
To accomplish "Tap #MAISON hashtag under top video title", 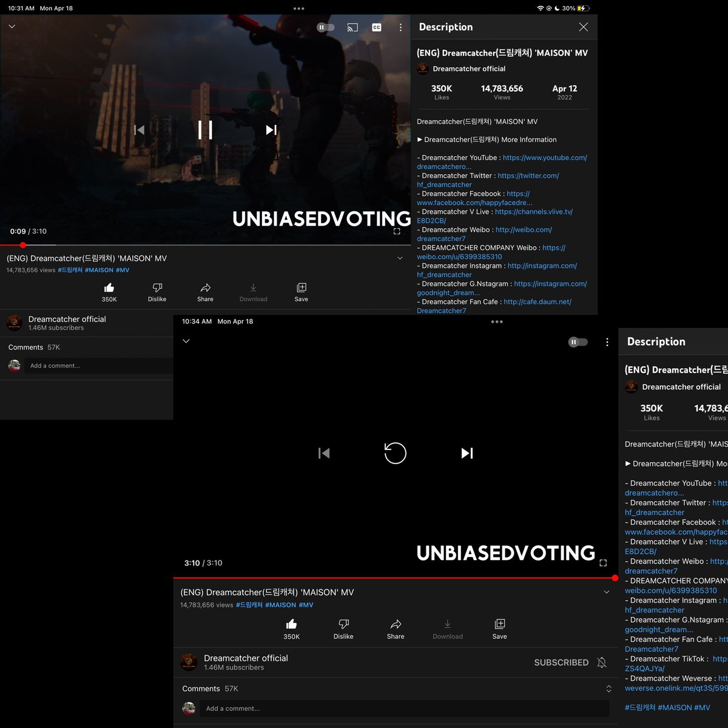I will pos(99,270).
